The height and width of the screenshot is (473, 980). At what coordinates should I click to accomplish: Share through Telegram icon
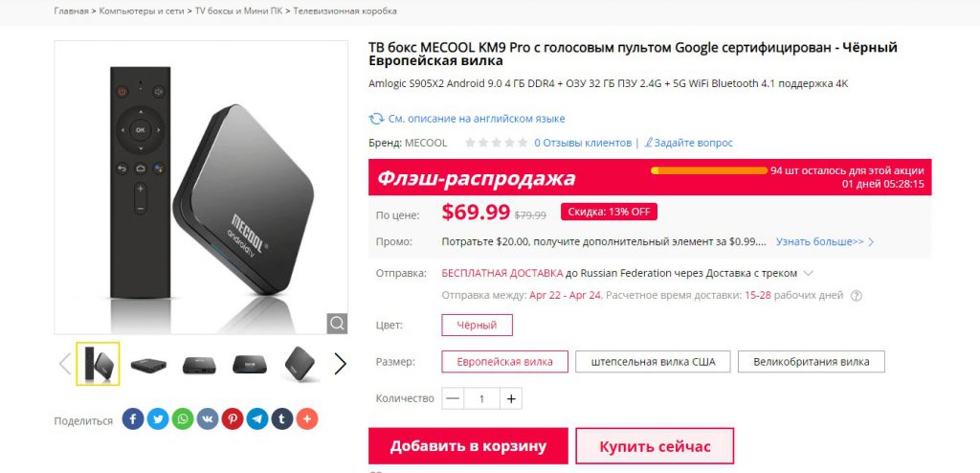[x=256, y=418]
